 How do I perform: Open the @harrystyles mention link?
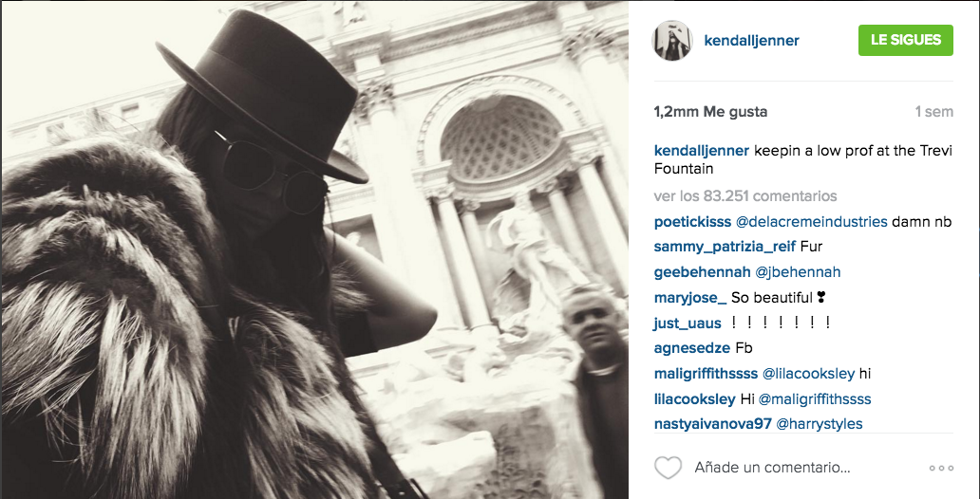(x=819, y=424)
